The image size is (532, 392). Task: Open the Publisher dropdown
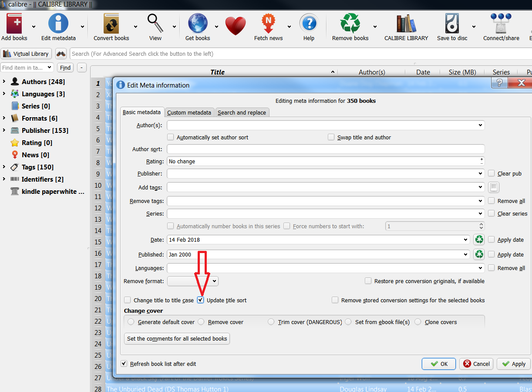coord(480,173)
